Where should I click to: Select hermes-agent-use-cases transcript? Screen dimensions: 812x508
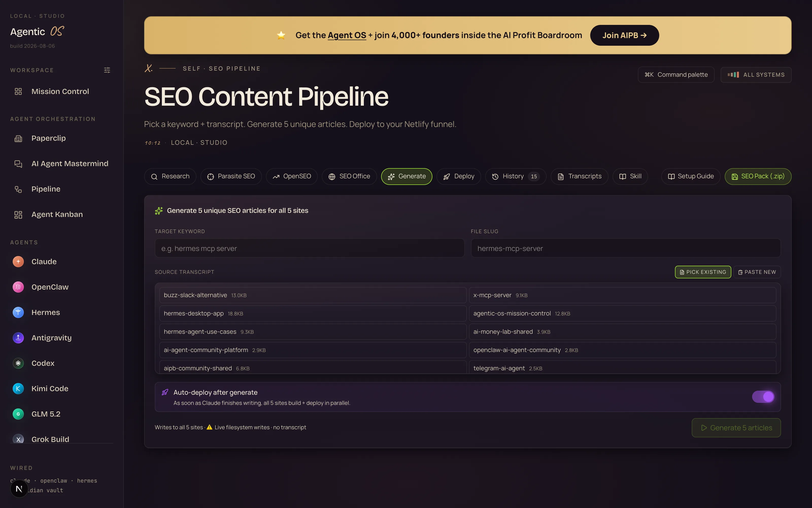pyautogui.click(x=313, y=332)
